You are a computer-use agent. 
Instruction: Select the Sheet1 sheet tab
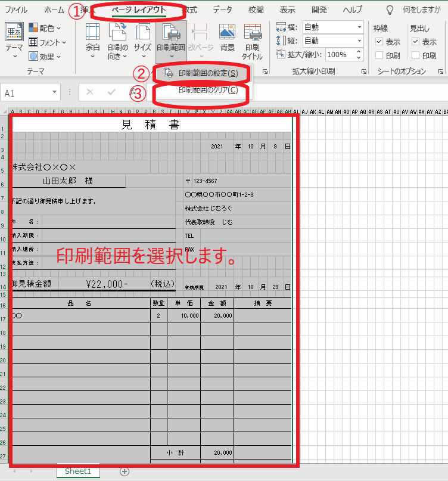point(78,471)
